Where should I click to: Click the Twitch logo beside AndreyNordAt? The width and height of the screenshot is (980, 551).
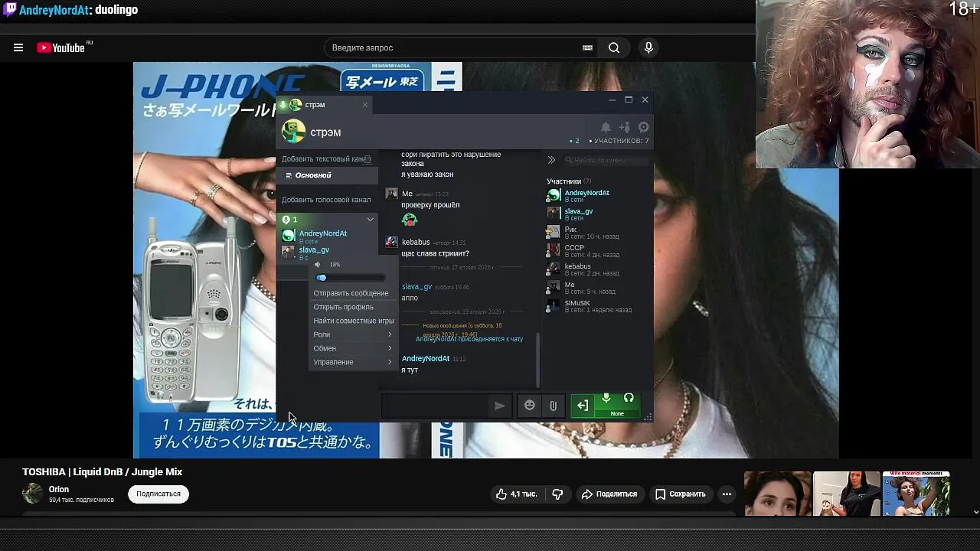(9, 10)
